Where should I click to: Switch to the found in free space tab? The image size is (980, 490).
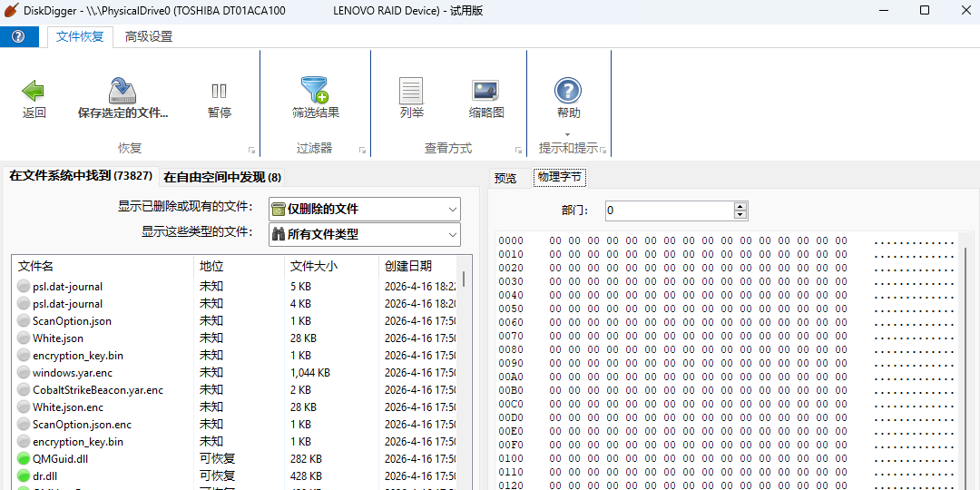tap(222, 177)
